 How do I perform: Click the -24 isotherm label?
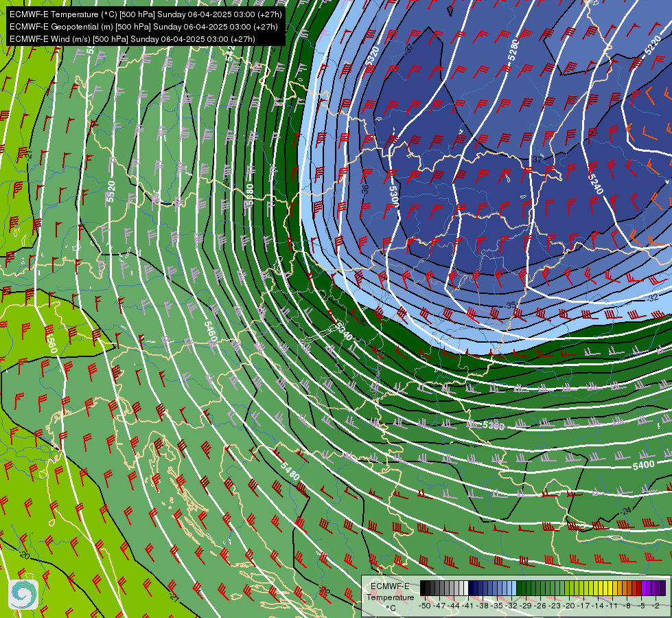[626, 510]
